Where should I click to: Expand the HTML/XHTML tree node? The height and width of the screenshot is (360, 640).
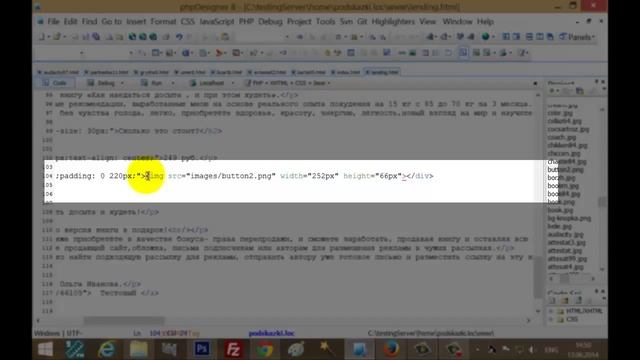[551, 311]
